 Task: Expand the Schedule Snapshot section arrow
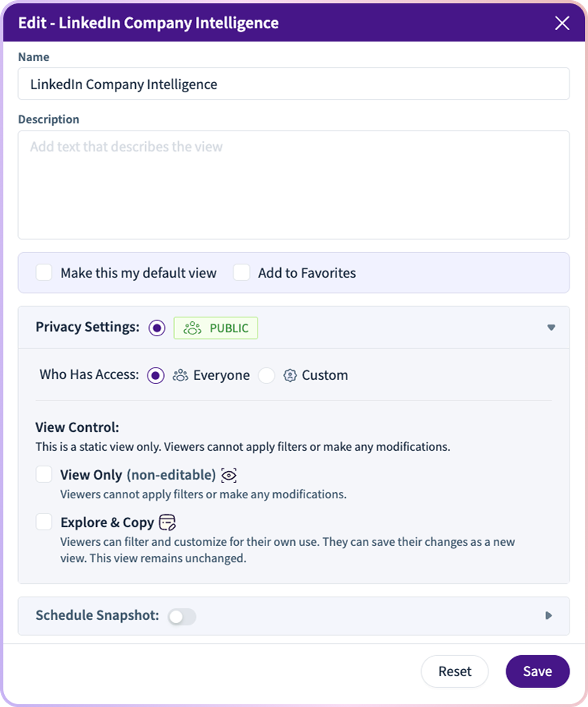tap(549, 615)
